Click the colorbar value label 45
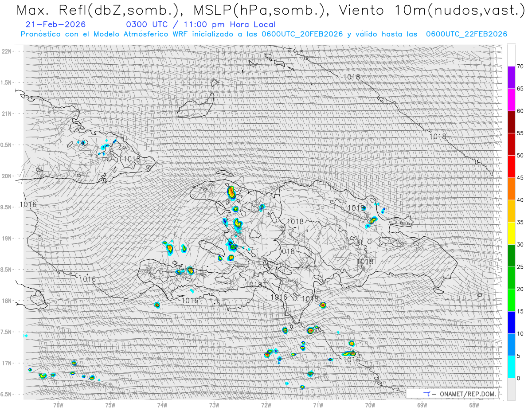This screenshot has width=532, height=411. click(x=521, y=178)
